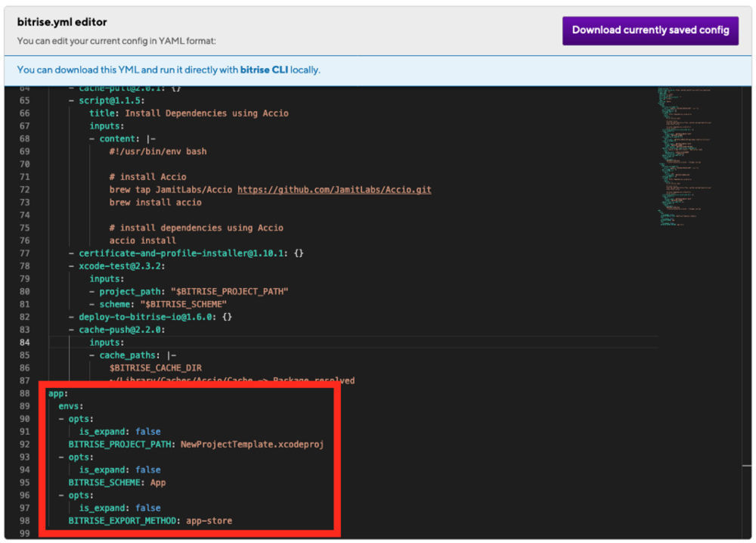Click 'app:' key on line 88

coord(58,393)
